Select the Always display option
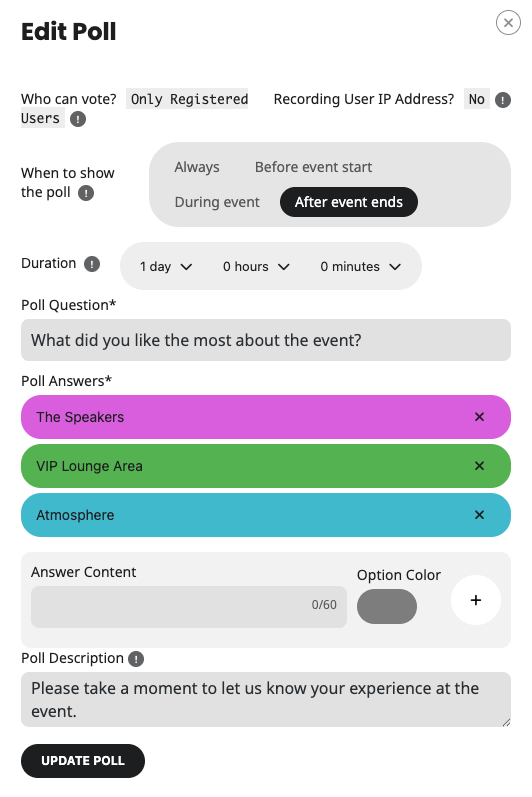Image resolution: width=532 pixels, height=797 pixels. pos(197,167)
